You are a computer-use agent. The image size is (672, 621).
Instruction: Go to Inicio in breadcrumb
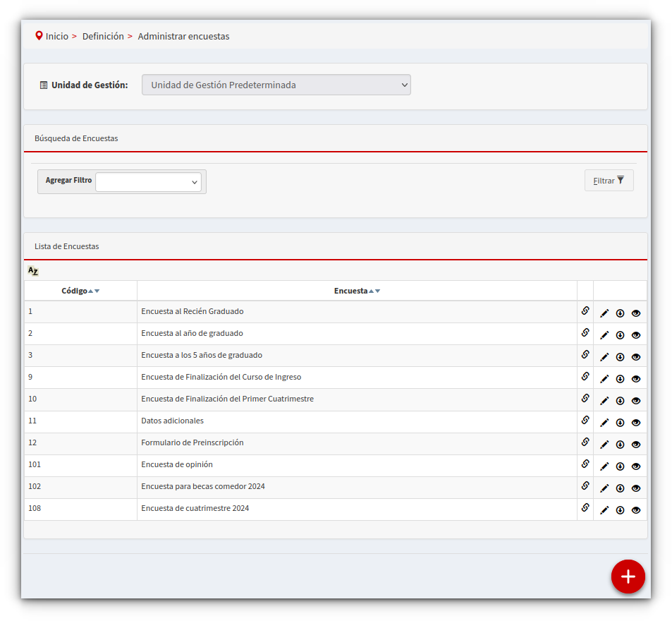click(x=57, y=36)
